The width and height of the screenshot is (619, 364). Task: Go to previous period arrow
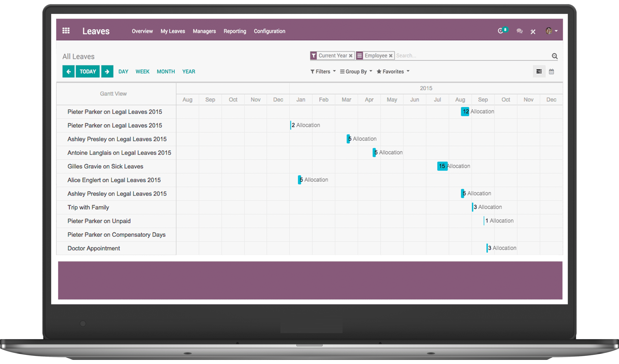click(x=68, y=72)
